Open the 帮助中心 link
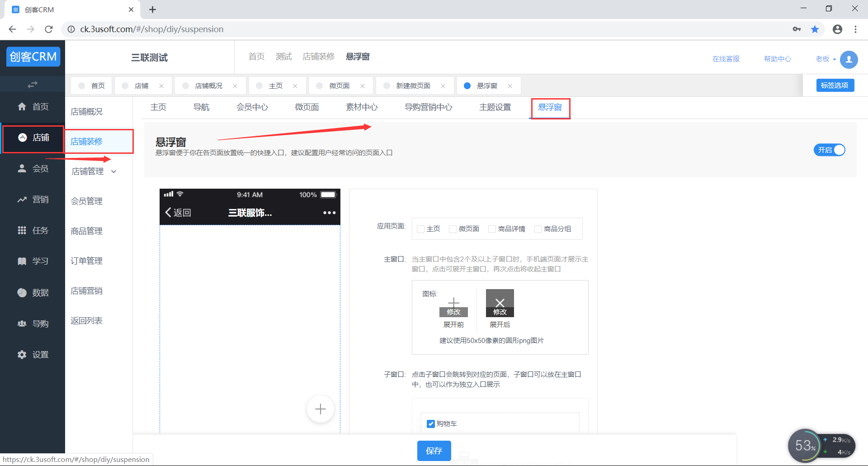Screen dimensions: 868x466 pos(778,59)
